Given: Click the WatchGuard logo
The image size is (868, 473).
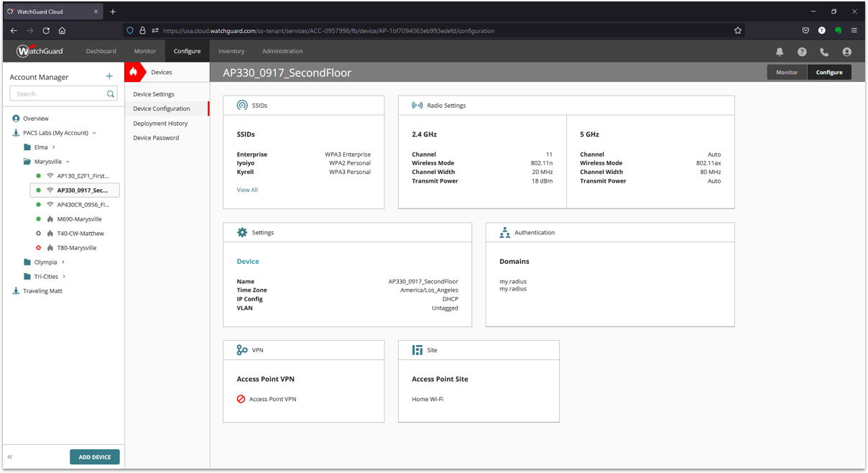Looking at the screenshot, I should (40, 51).
